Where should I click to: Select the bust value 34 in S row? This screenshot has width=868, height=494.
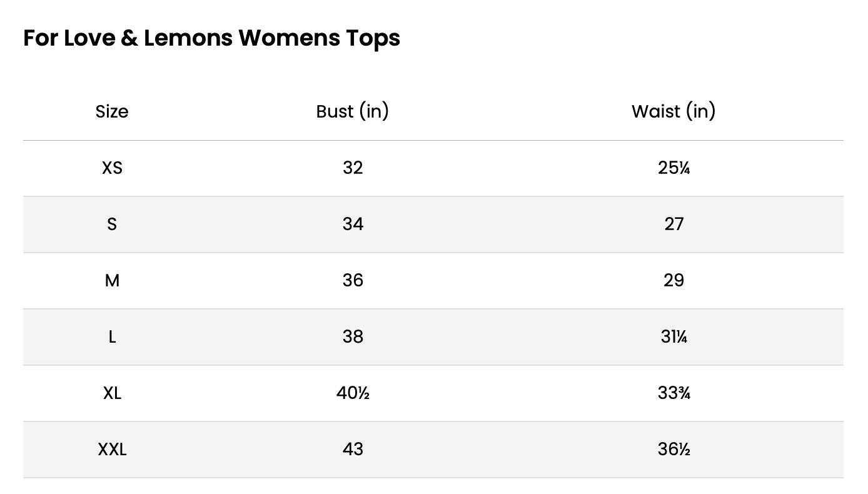pyautogui.click(x=353, y=224)
